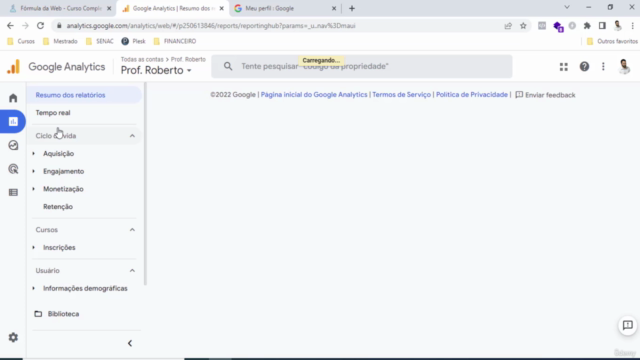Open the Prof. Roberto property dropdown
Image resolution: width=640 pixels, height=360 pixels.
(x=156, y=70)
